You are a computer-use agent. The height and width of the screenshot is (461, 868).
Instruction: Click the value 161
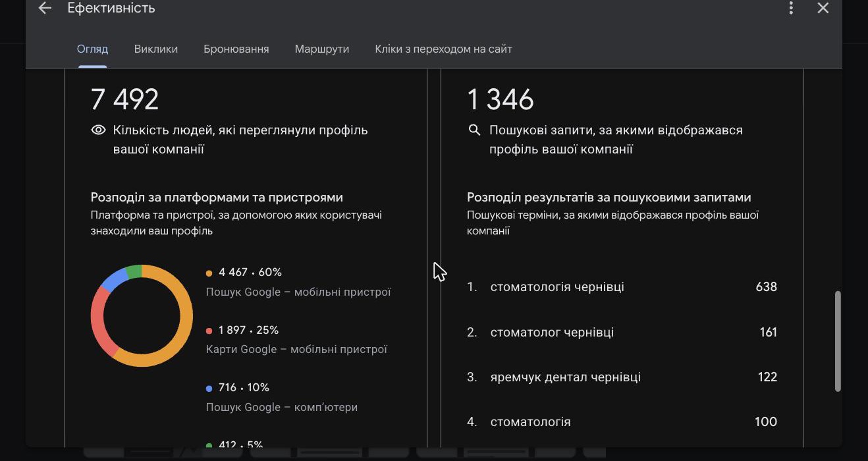pos(769,333)
